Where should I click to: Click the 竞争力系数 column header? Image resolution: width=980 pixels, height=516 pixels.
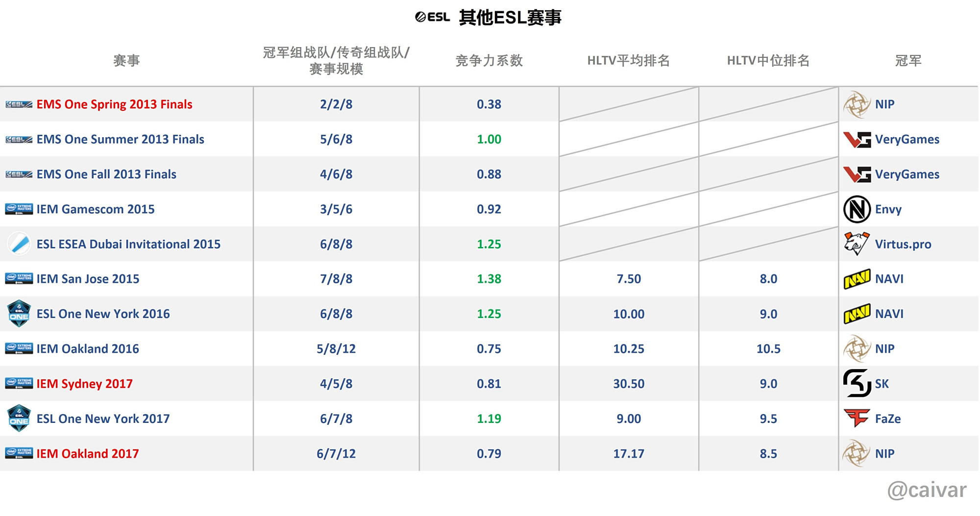pos(489,61)
